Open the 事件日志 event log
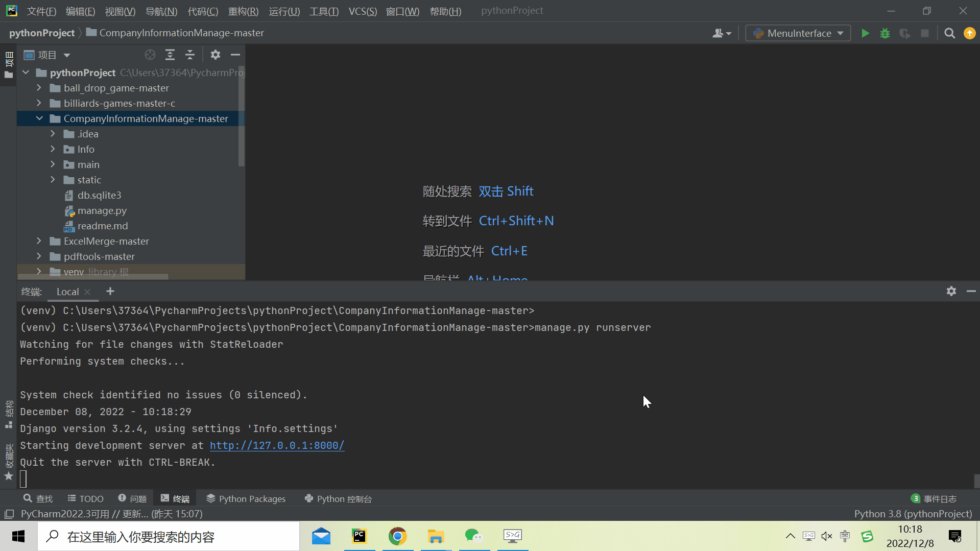The width and height of the screenshot is (980, 551). point(940,498)
